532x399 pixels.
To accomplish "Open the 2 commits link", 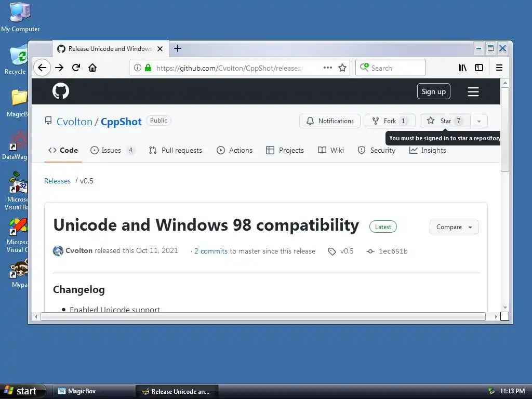I will (211, 251).
